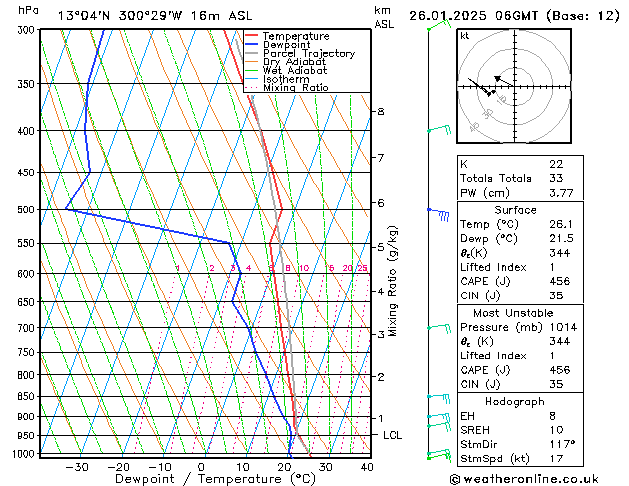Click the LCL level label
629x486 pixels.
click(392, 435)
